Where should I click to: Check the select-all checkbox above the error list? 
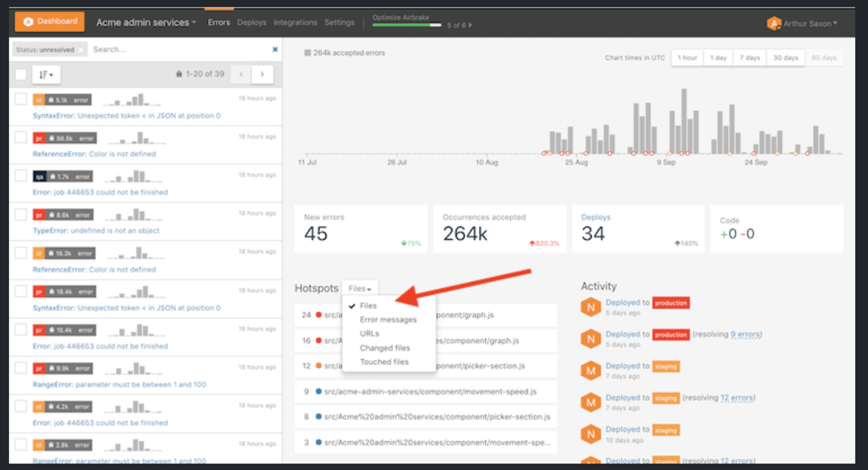click(x=20, y=73)
